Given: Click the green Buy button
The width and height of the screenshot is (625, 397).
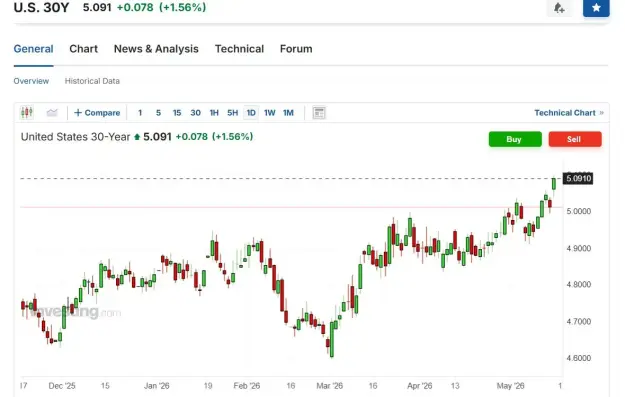Looking at the screenshot, I should click(515, 139).
